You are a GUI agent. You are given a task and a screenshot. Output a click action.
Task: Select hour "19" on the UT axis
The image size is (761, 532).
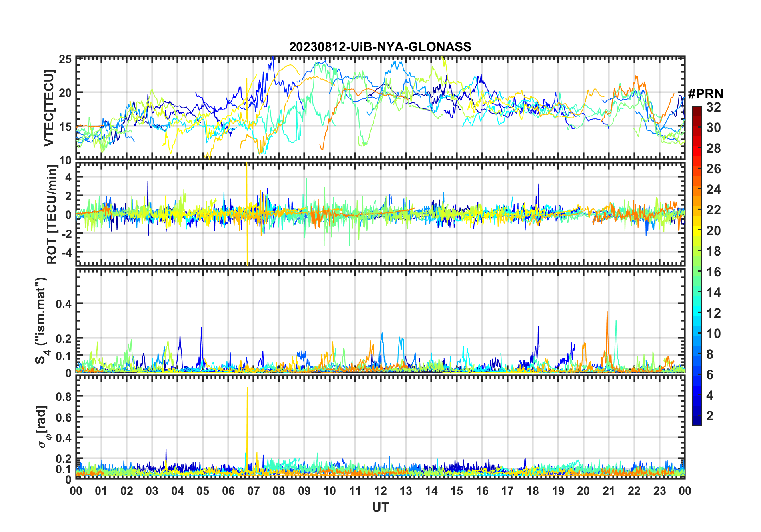pos(558,491)
